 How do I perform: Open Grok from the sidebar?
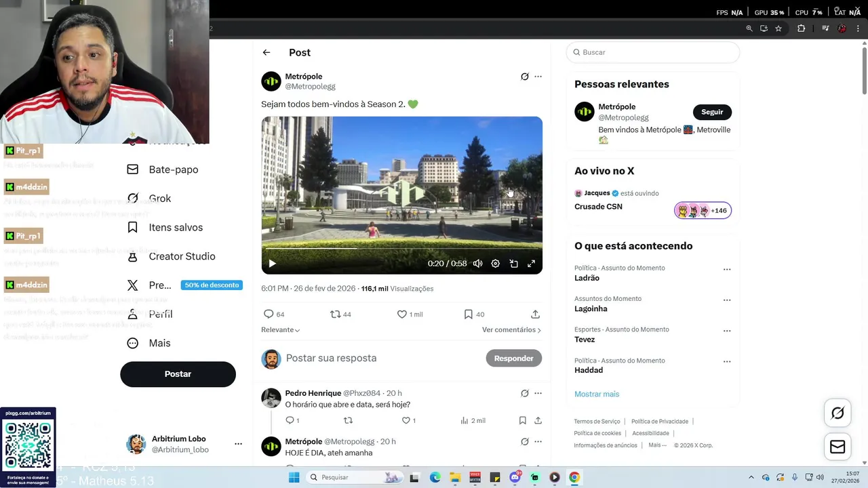[150, 199]
